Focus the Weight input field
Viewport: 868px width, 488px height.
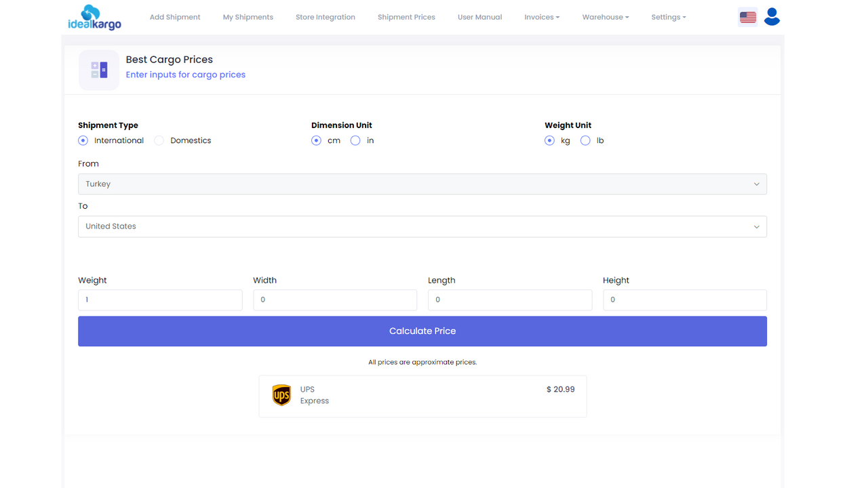tap(160, 300)
